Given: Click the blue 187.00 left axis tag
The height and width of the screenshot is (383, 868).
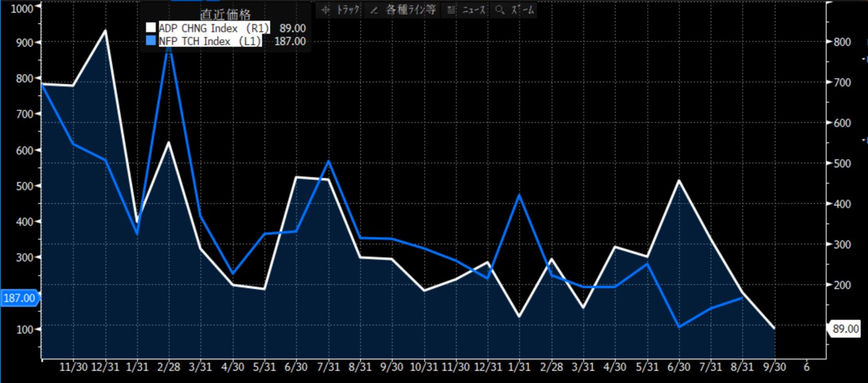Looking at the screenshot, I should [x=20, y=298].
